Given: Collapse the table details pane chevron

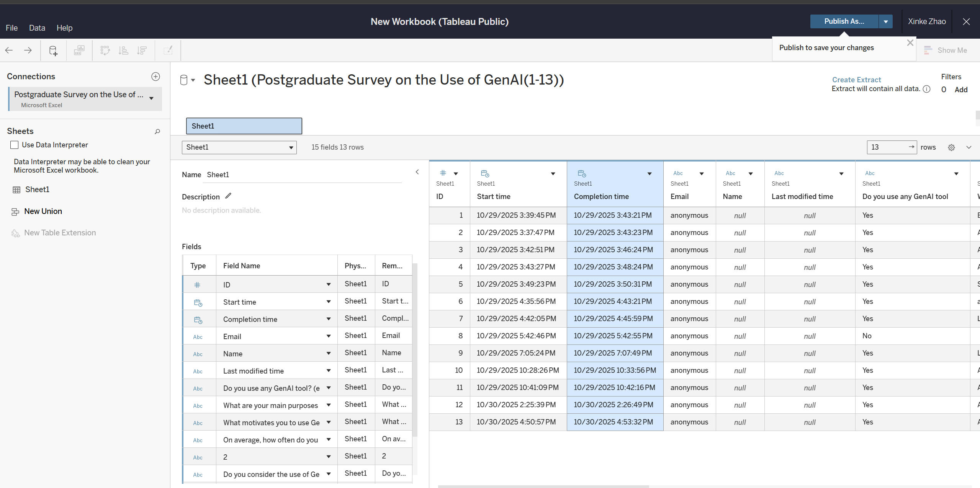Looking at the screenshot, I should [x=417, y=172].
